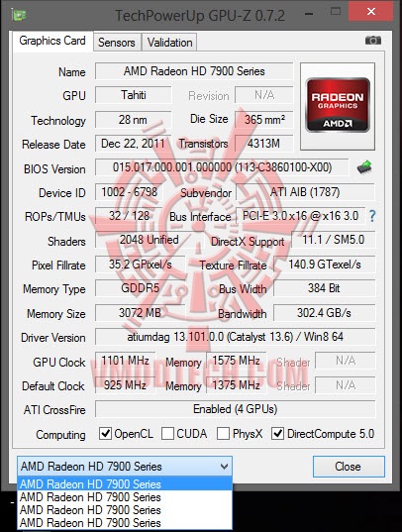Image resolution: width=402 pixels, height=532 pixels.
Task: Click the BIOS Version text field
Action: click(222, 167)
